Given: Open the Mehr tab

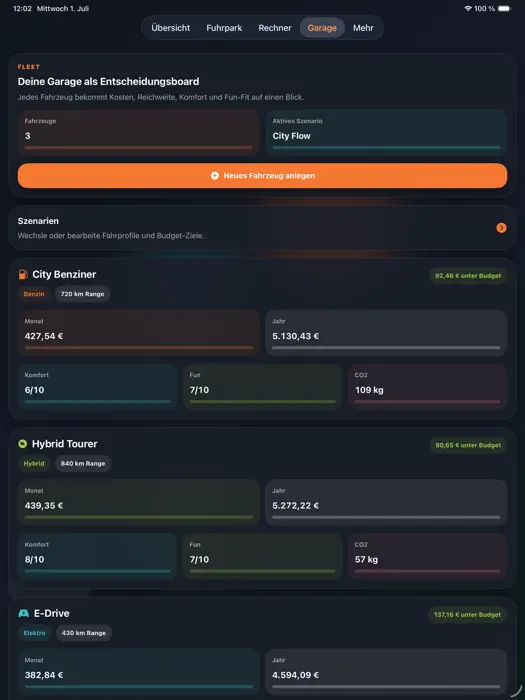Looking at the screenshot, I should 363,28.
